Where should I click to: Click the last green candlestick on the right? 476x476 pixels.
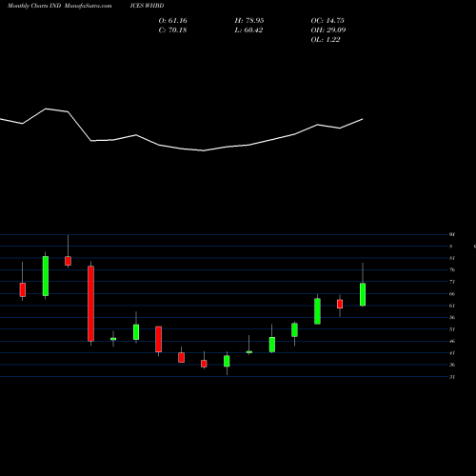point(363,294)
